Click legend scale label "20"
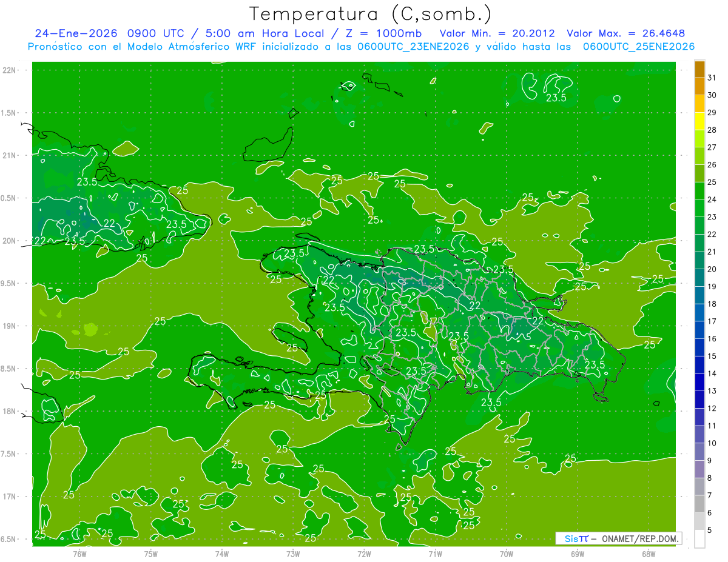The height and width of the screenshot is (562, 728). coord(712,269)
